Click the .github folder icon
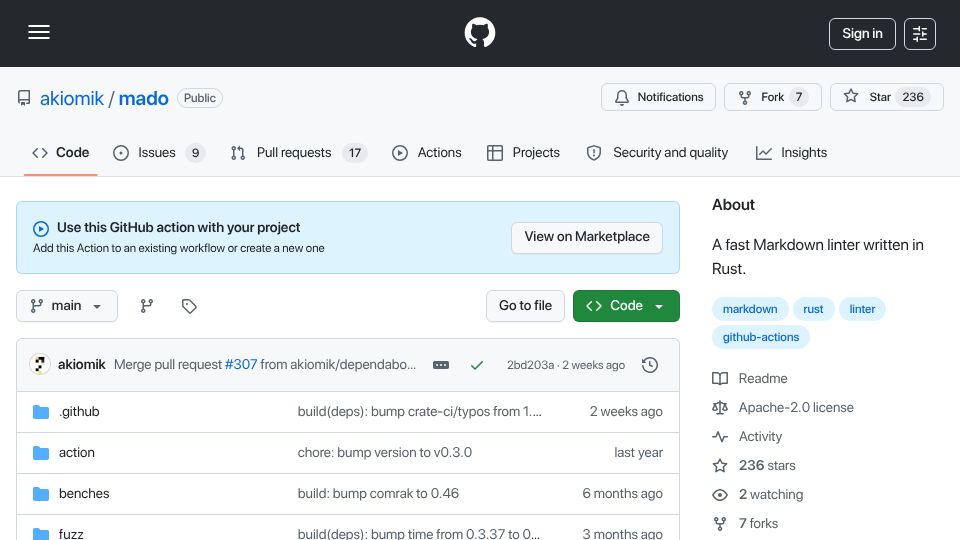 41,412
